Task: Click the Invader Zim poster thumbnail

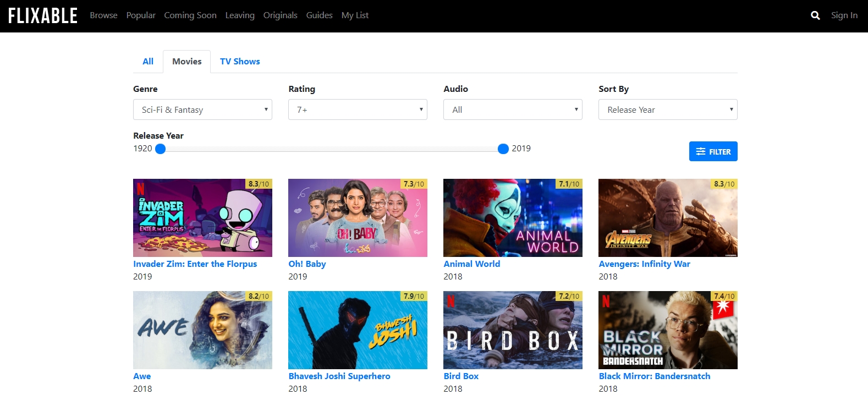Action: pos(202,218)
